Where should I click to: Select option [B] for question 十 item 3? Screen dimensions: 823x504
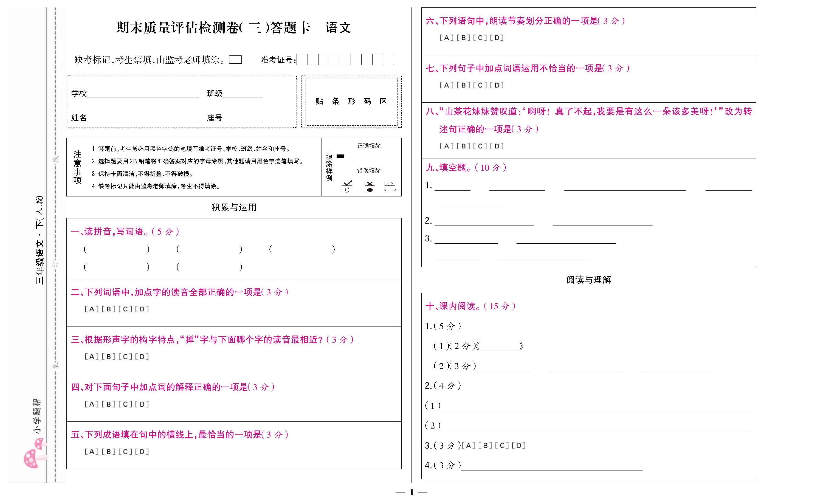(x=485, y=446)
